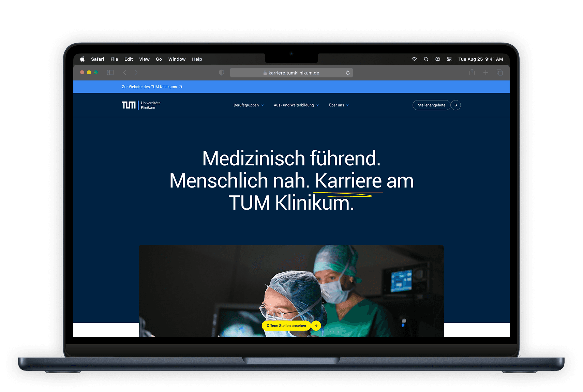
Task: Expand the Über uns dropdown
Action: 339,105
